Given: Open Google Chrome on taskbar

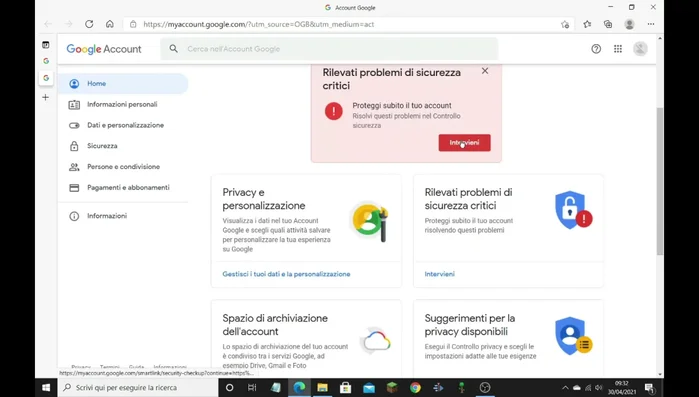Looking at the screenshot, I should tap(415, 388).
